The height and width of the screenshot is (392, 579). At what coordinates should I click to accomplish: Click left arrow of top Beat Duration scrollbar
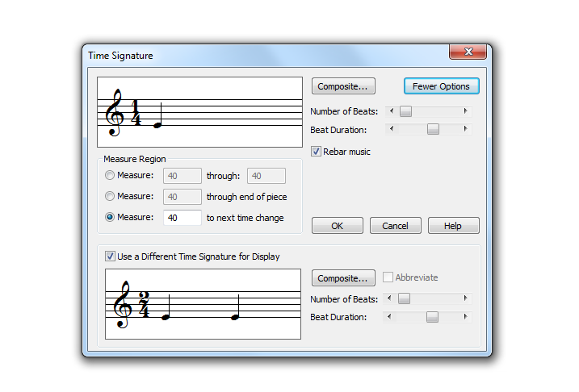pos(392,129)
